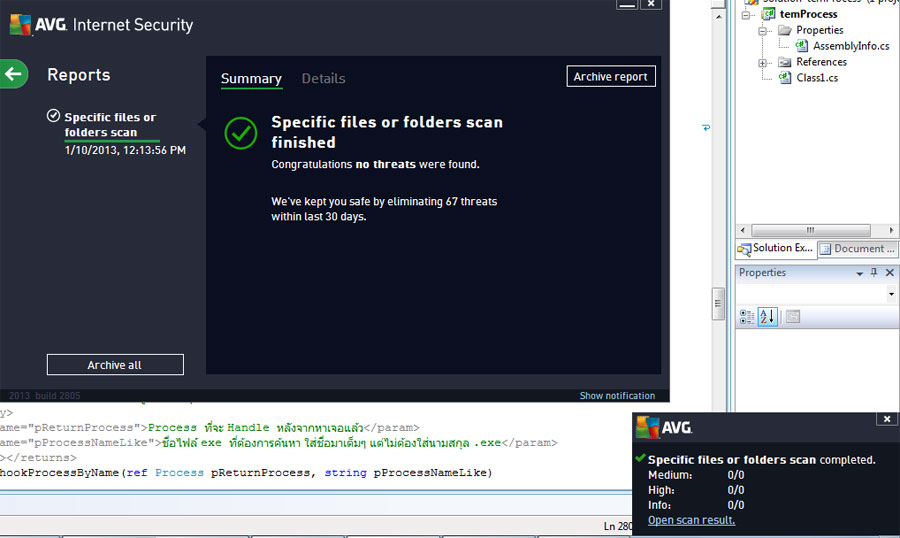This screenshot has width=900, height=538.
Task: Click the Properties folder icon in tree
Action: 785,30
